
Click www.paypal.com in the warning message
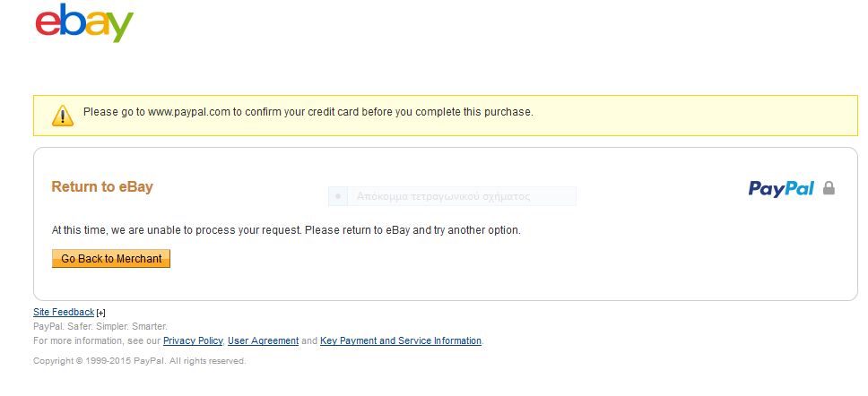tap(189, 112)
